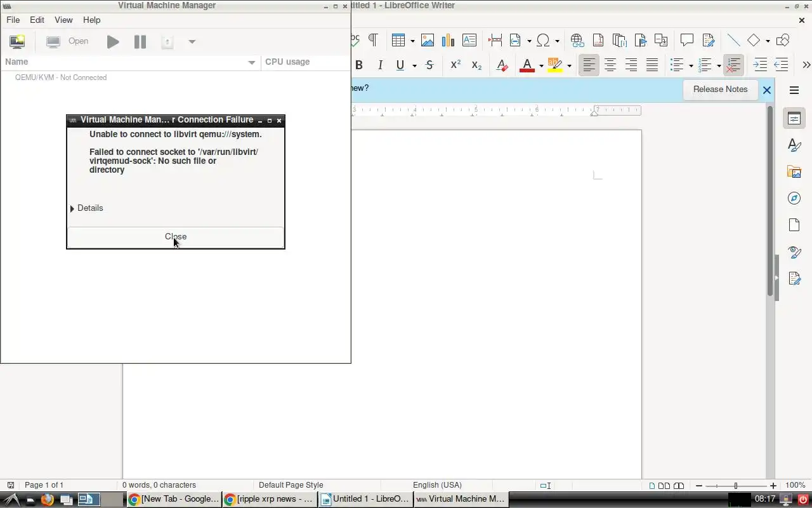Click Insert Hyperlink icon
Viewport: 812px width, 508px height.
(x=577, y=40)
